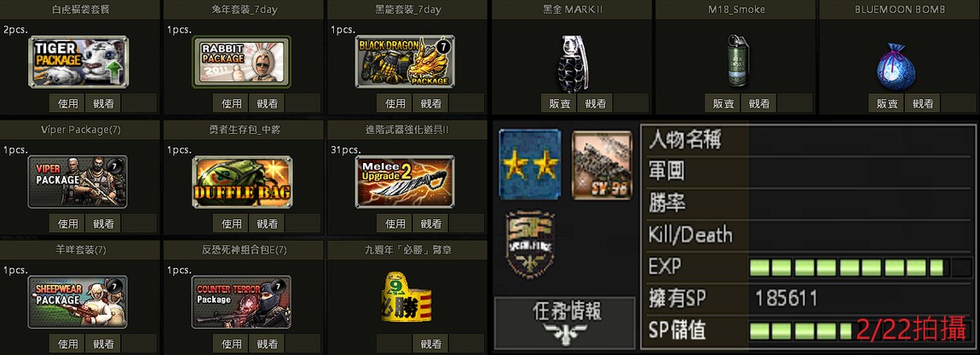The height and width of the screenshot is (355, 980).
Task: Click the clan emblem shield badge
Action: coord(530,244)
